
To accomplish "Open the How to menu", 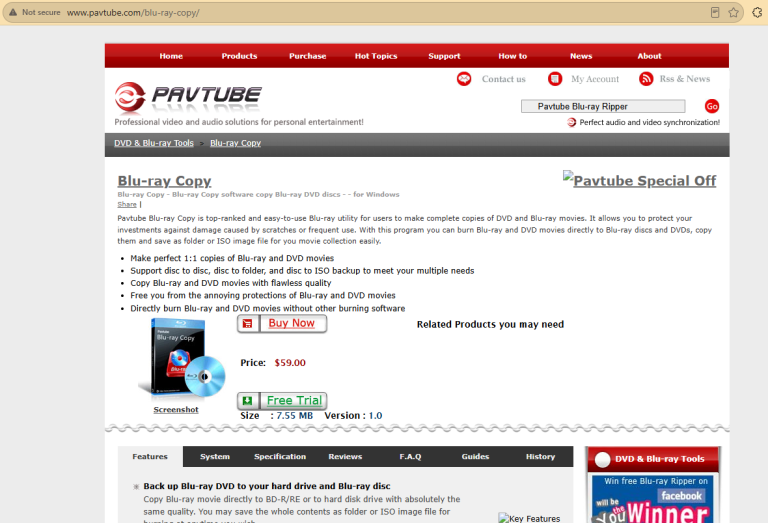I will 513,56.
